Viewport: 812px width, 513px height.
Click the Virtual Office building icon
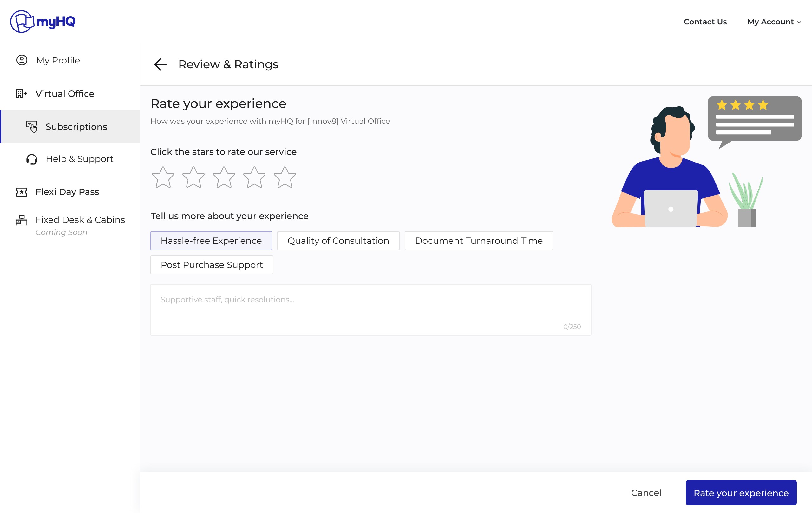21,93
